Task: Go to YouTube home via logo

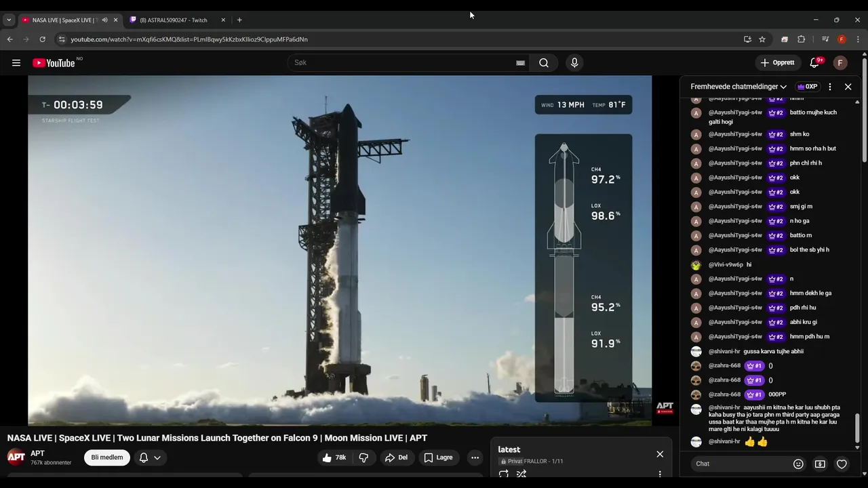Action: click(x=54, y=63)
